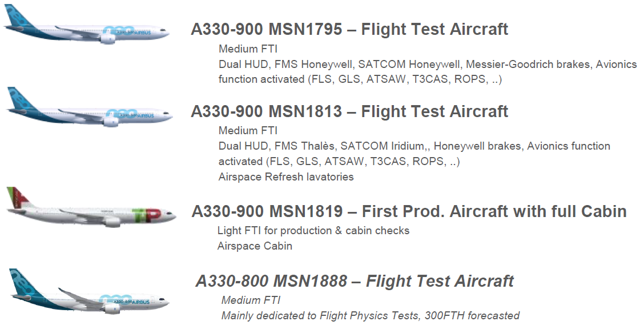
Task: Click the Airspace Cabin text line
Action: pos(255,246)
